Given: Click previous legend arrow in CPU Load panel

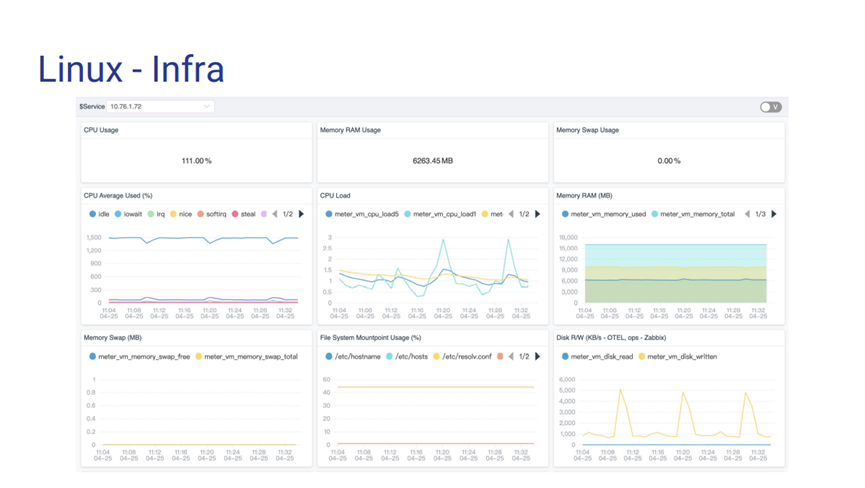Looking at the screenshot, I should coord(511,214).
